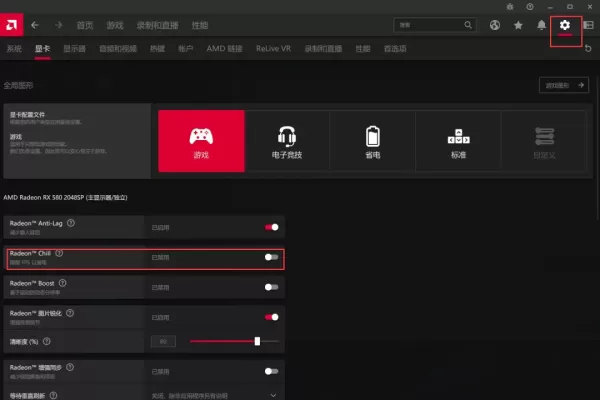Image resolution: width=600 pixels, height=400 pixels.
Task: Switch to the 显卡 tab
Action: [42, 49]
